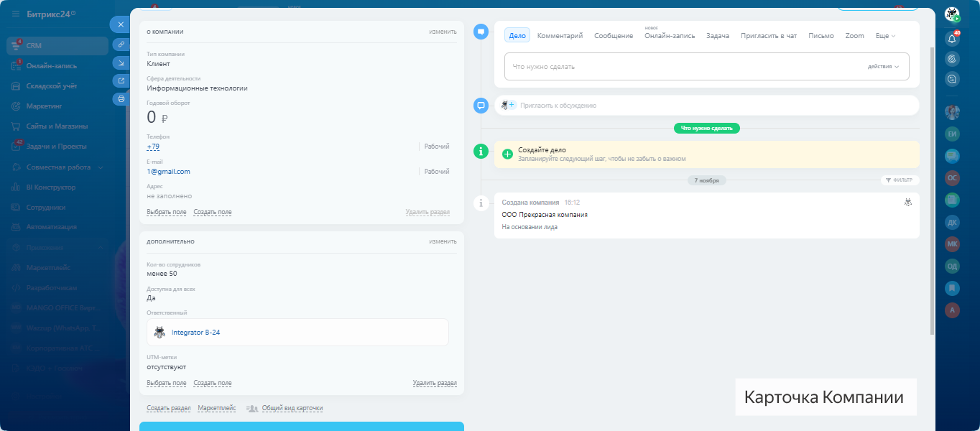Open chat with МК contact avatar
Viewport: 980px width, 431px height.
click(952, 244)
